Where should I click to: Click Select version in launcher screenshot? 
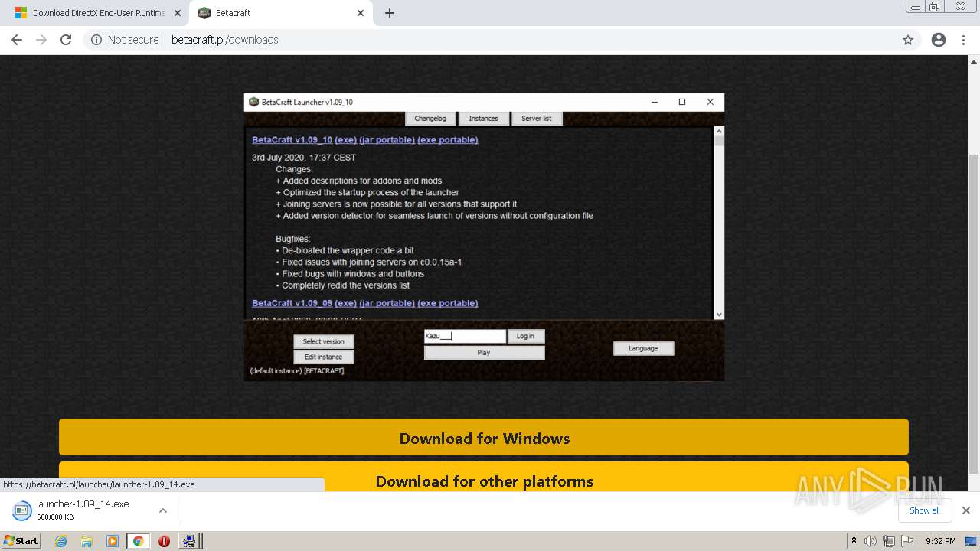pos(324,341)
